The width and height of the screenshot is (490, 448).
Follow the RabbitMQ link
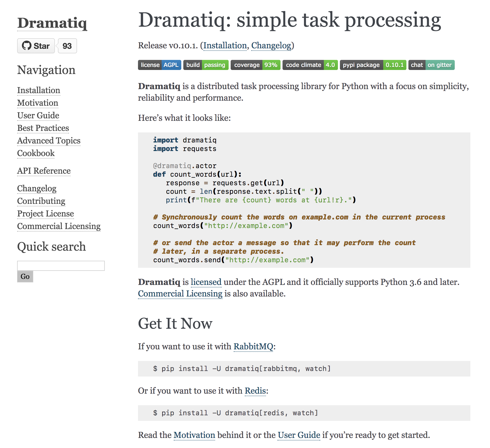[253, 347]
